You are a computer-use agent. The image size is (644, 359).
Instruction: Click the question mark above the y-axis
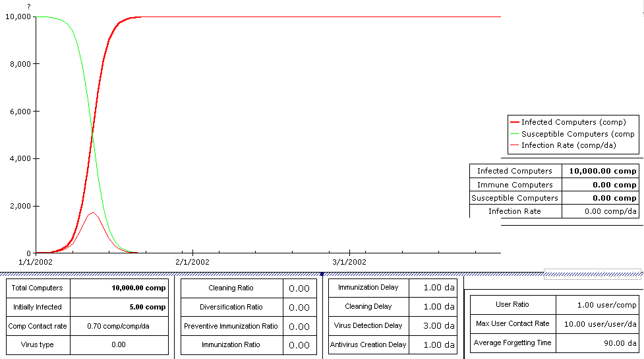(x=29, y=7)
